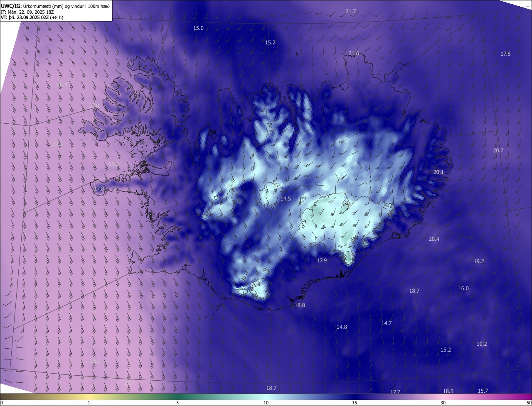Click the 20.1 value on the east coast
The width and height of the screenshot is (532, 406).
point(438,172)
